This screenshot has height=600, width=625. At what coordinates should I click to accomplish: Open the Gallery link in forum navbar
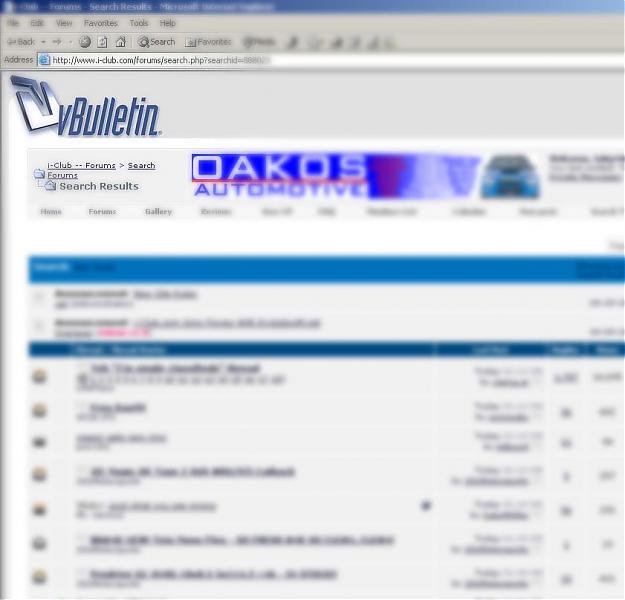(158, 212)
